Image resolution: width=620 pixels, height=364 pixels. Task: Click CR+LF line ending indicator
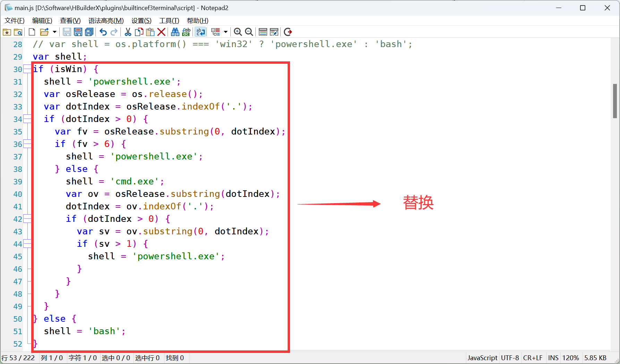(x=533, y=358)
